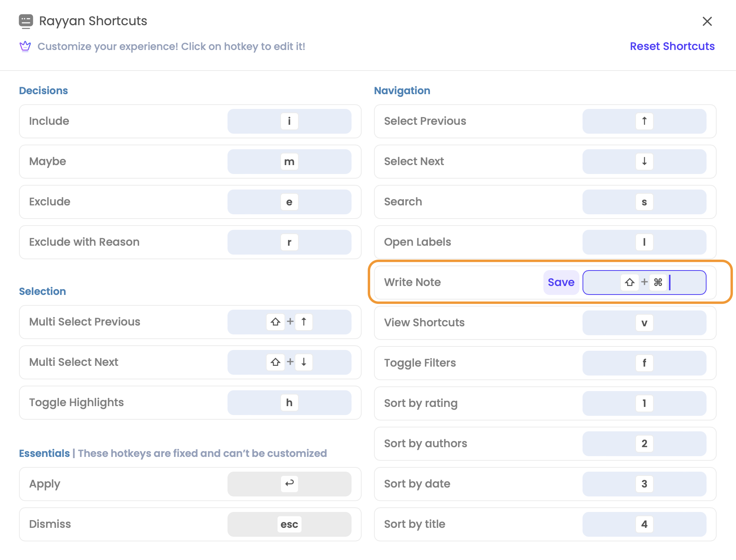The width and height of the screenshot is (736, 560).
Task: Click the 'Include' row label
Action: point(49,121)
